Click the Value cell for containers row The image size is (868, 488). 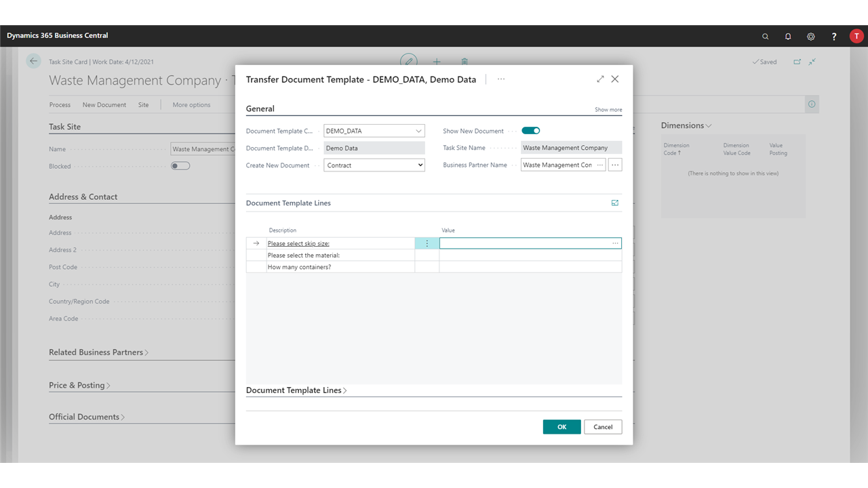point(530,267)
